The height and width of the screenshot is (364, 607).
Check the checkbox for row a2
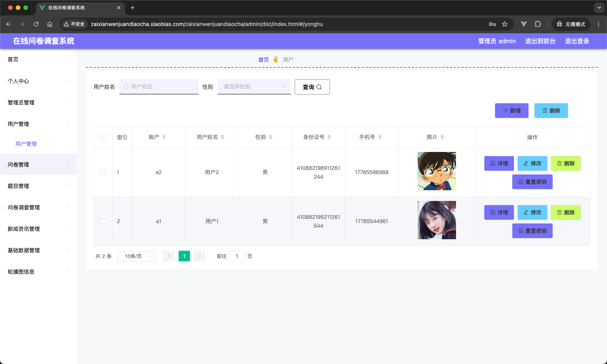click(103, 172)
